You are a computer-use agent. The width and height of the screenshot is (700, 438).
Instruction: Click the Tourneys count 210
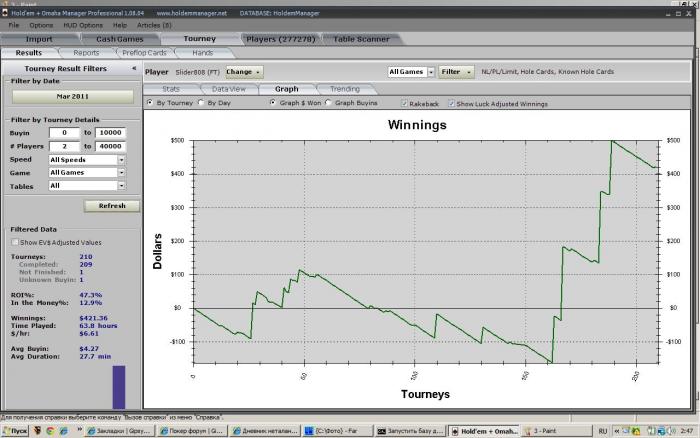click(x=86, y=257)
